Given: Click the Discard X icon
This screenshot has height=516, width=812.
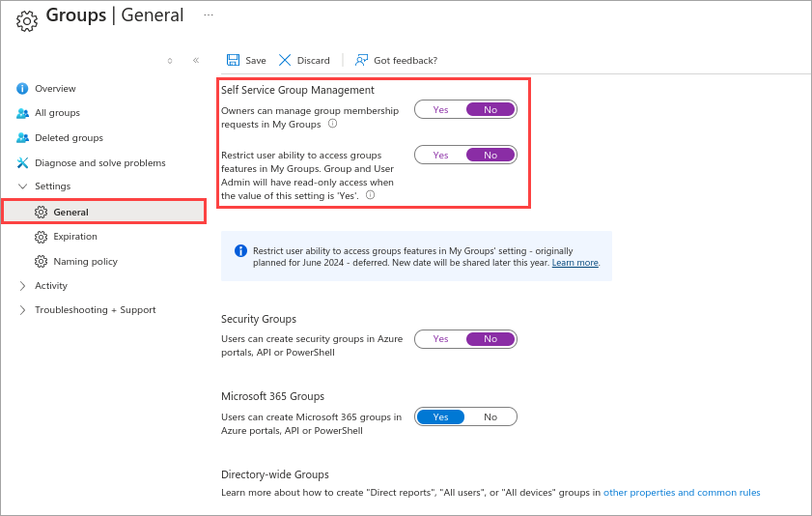Looking at the screenshot, I should [285, 60].
